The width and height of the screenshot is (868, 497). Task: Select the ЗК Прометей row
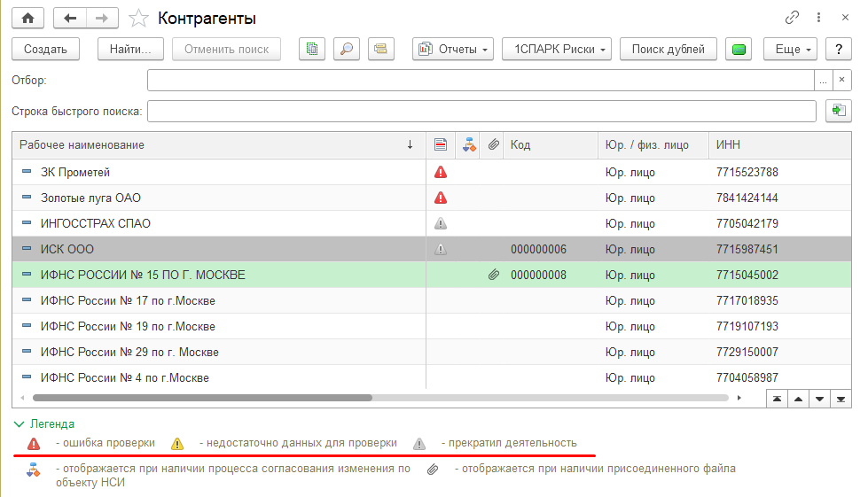[432, 173]
